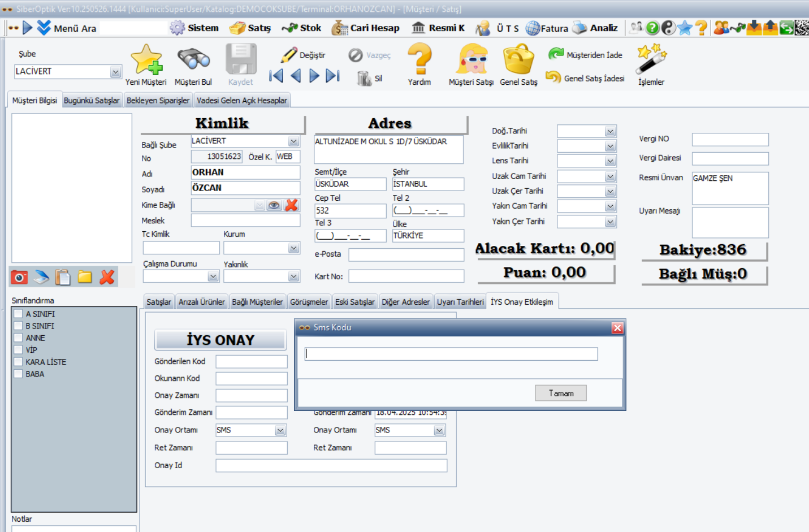Click the Tc Kimlik input field

(181, 248)
